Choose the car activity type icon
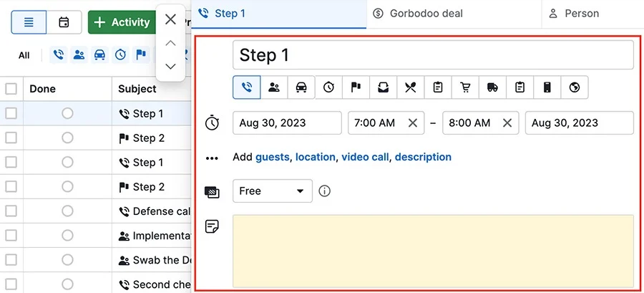The image size is (644, 293). pyautogui.click(x=301, y=87)
